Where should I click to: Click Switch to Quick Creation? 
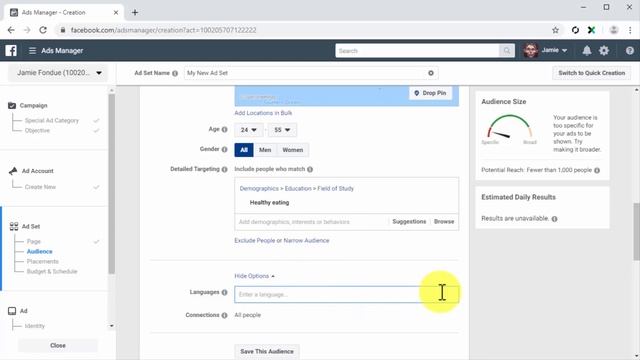coord(591,73)
